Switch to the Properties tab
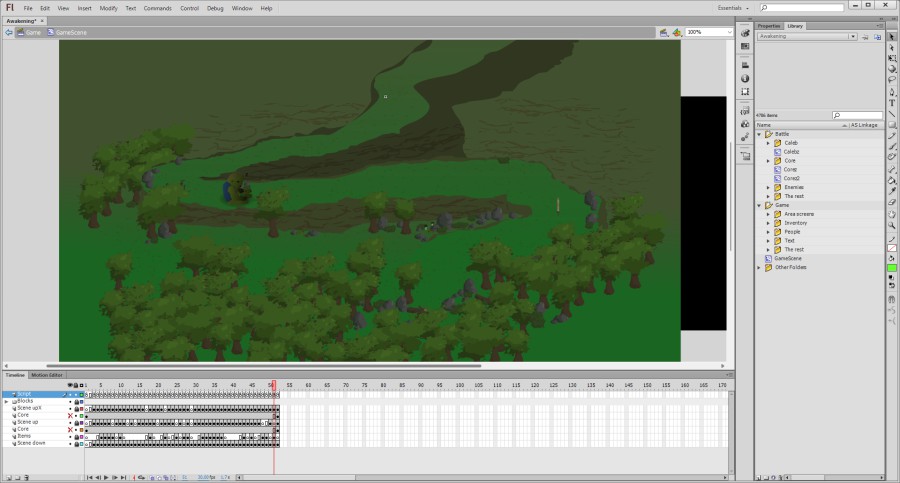 [768, 26]
